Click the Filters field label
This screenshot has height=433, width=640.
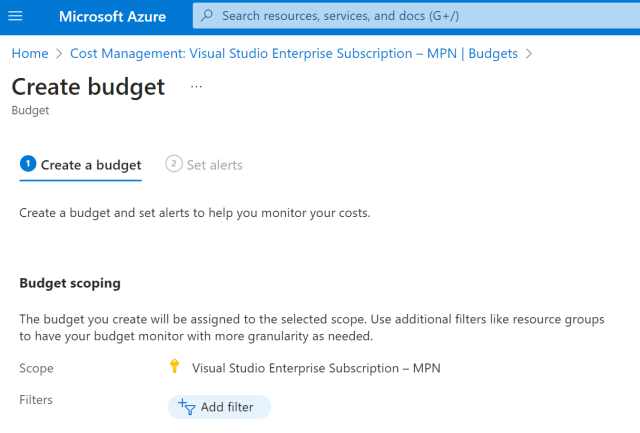(x=36, y=400)
